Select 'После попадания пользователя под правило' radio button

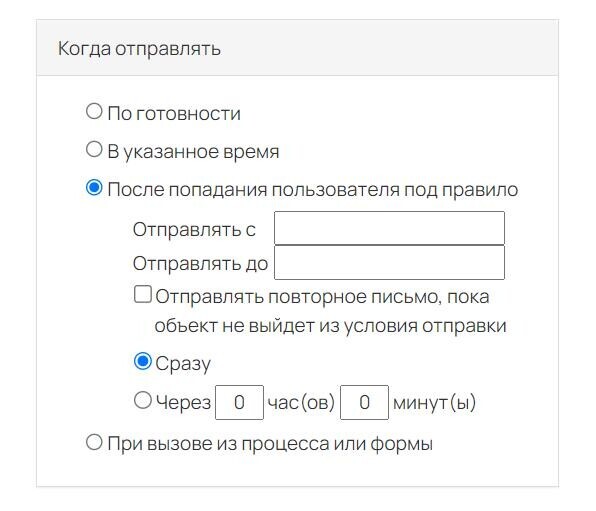(x=94, y=188)
